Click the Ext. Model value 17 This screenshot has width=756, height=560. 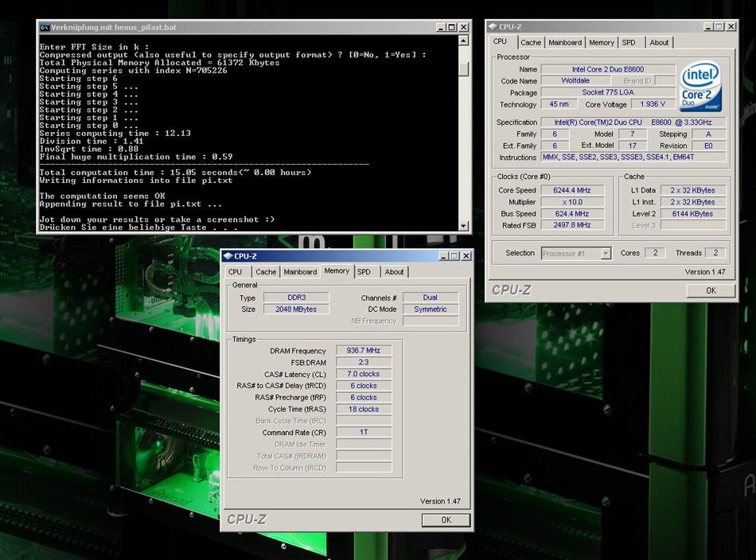pyautogui.click(x=632, y=146)
